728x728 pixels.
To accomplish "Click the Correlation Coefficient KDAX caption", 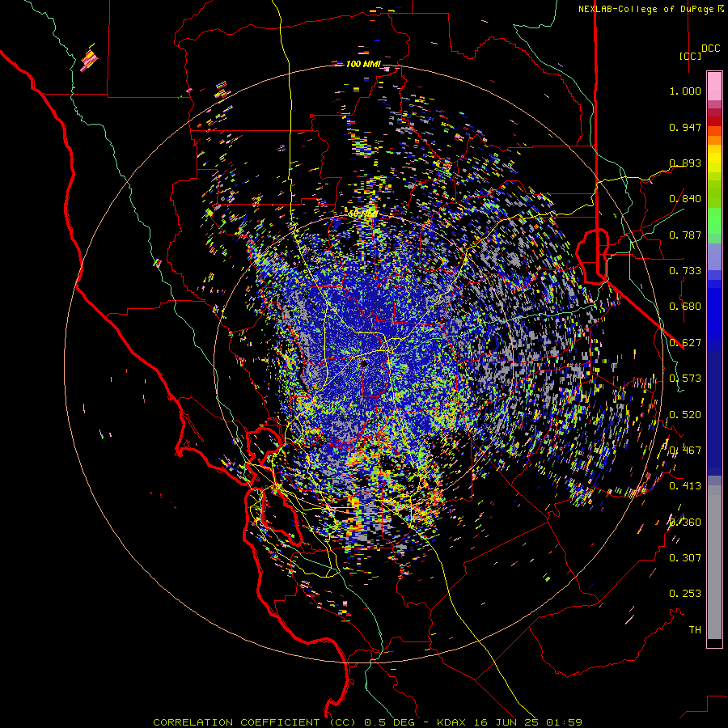I will tap(367, 722).
